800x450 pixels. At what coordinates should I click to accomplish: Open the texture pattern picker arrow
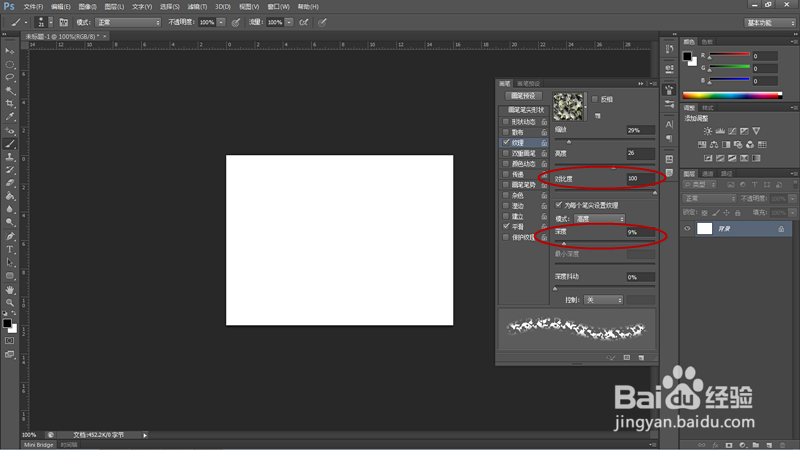(x=586, y=107)
